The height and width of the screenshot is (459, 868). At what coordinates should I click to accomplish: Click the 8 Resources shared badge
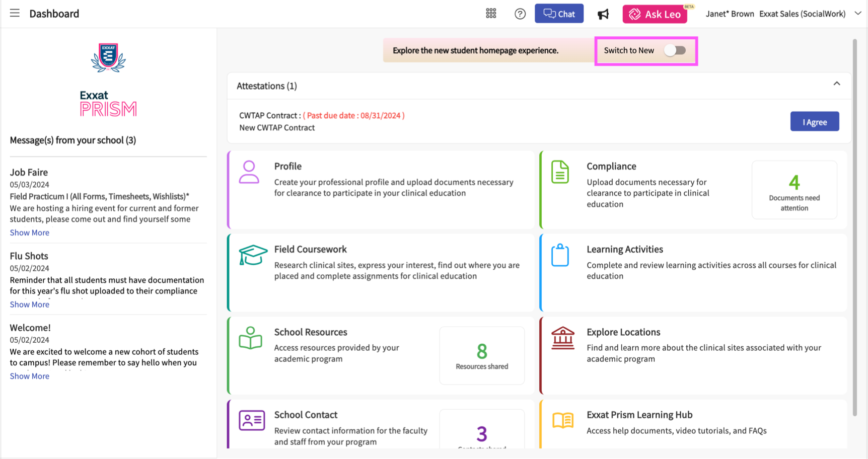(482, 356)
